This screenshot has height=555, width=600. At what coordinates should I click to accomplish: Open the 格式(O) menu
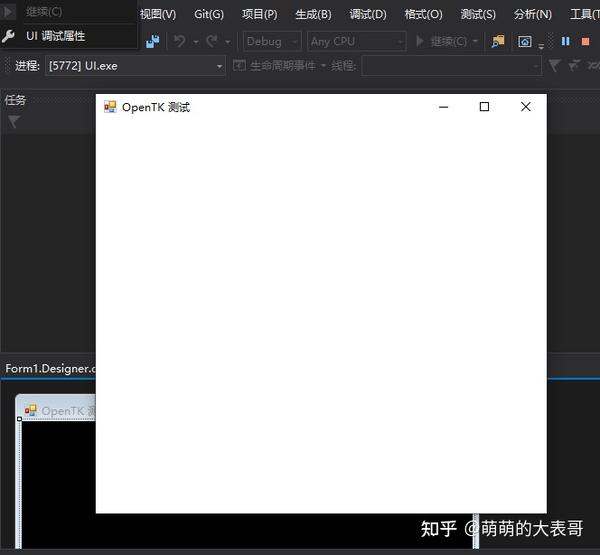coord(423,15)
